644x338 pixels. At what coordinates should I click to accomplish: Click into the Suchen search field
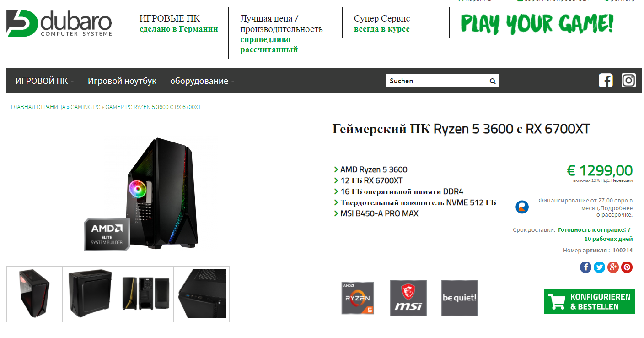point(437,81)
